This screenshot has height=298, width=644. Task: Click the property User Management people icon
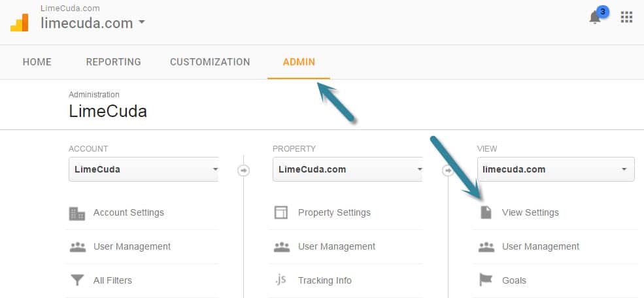click(282, 246)
